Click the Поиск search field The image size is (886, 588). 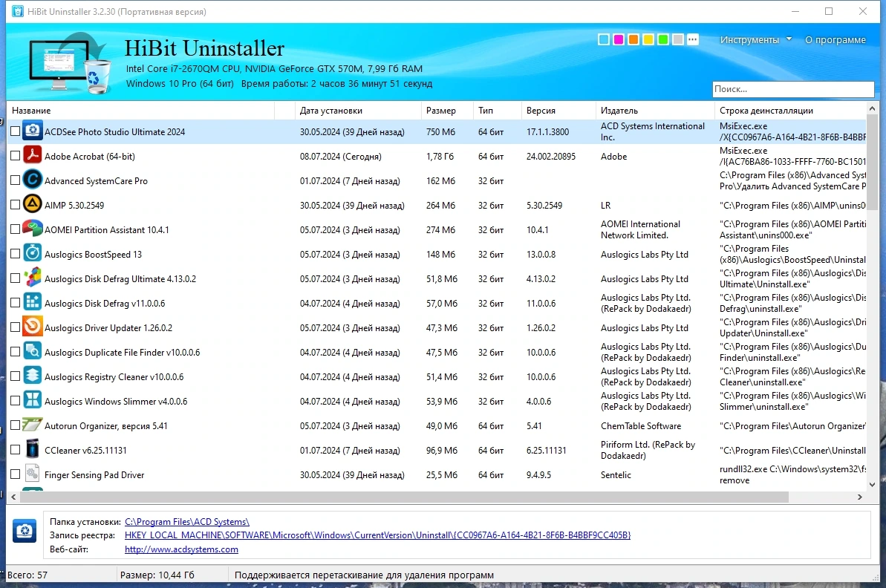pos(792,88)
